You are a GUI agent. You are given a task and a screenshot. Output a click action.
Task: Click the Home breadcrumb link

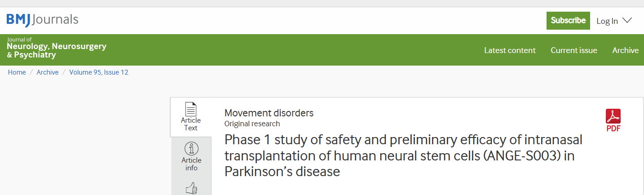tap(17, 72)
